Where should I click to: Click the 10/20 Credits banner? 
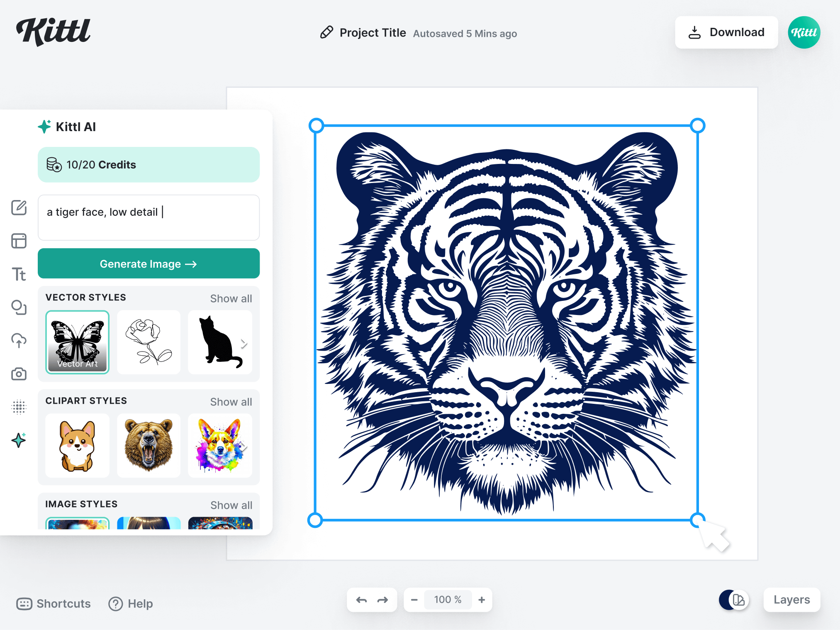(149, 165)
